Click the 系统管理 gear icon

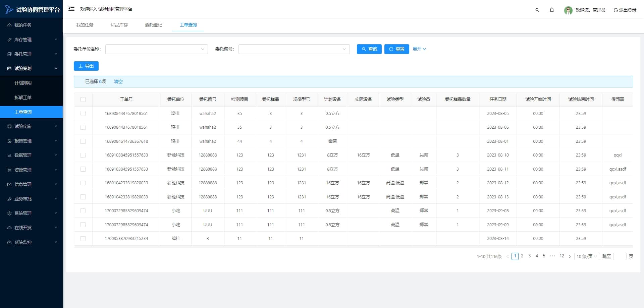(x=9, y=213)
